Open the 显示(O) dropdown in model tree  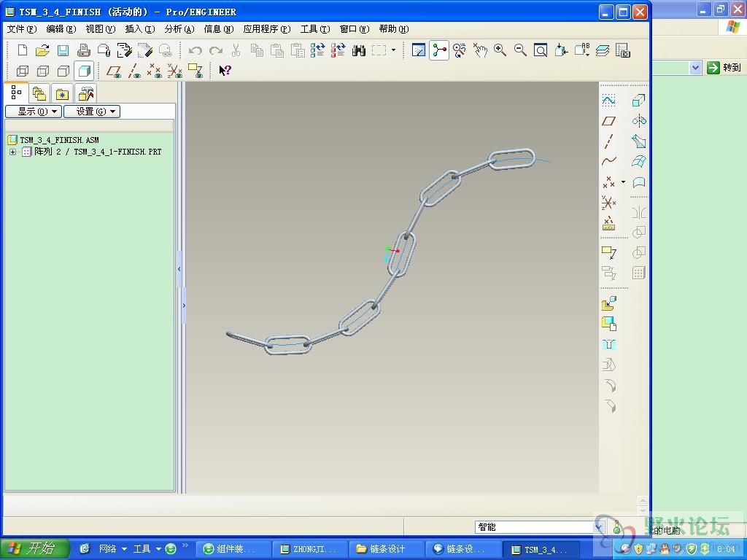coord(34,112)
